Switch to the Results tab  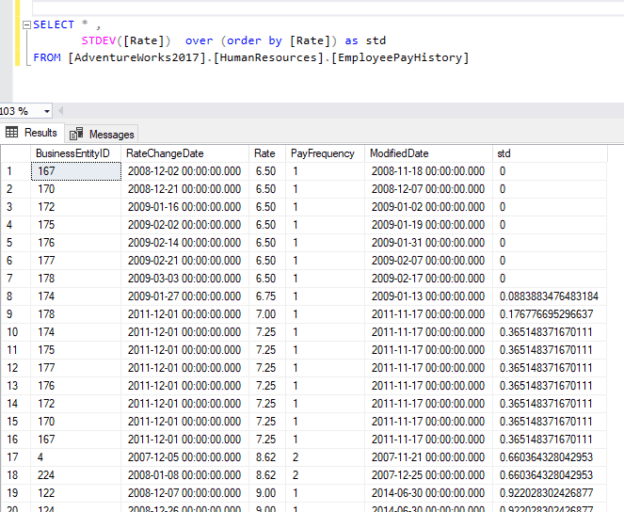tap(31, 133)
